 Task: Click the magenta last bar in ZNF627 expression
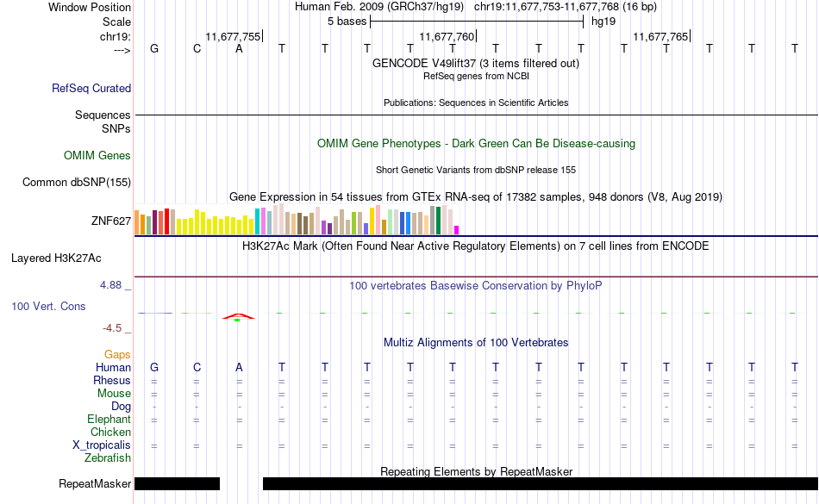(x=457, y=230)
